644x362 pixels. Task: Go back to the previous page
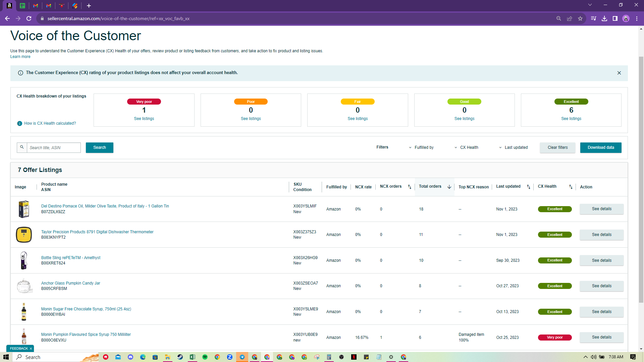(x=7, y=18)
